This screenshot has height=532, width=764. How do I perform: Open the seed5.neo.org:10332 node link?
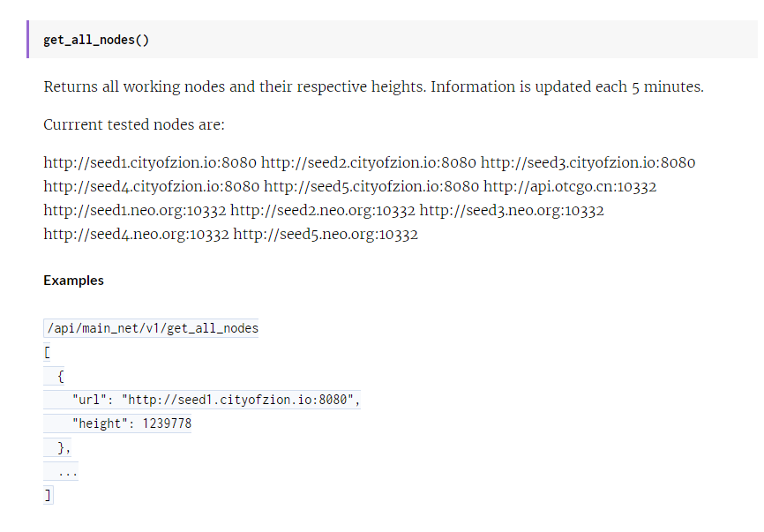pyautogui.click(x=326, y=235)
